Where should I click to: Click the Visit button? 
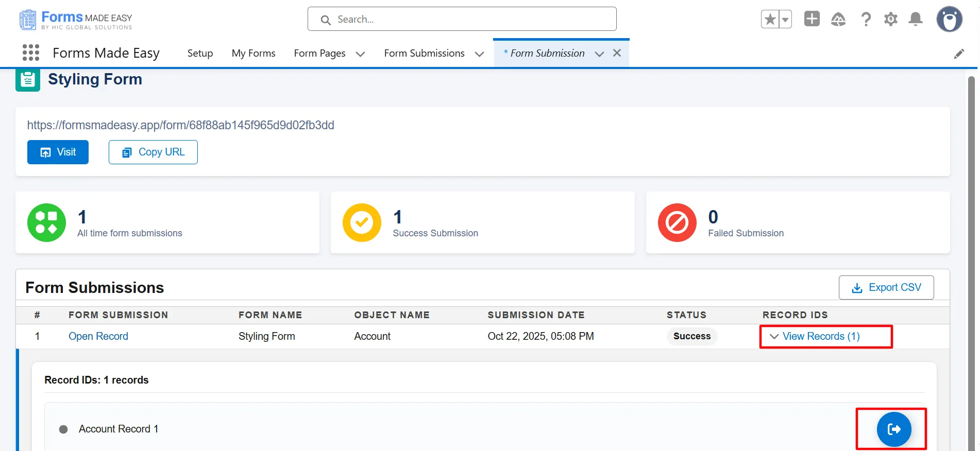(x=58, y=152)
